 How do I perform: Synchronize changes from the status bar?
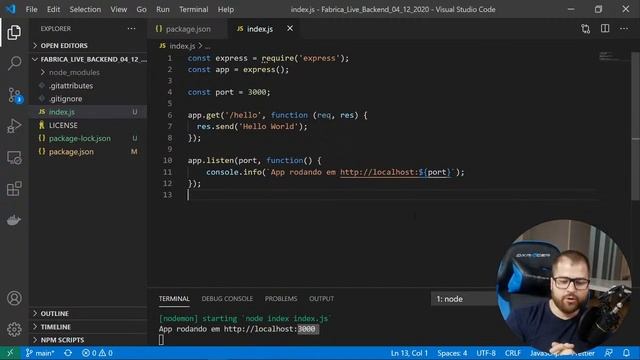(68, 353)
